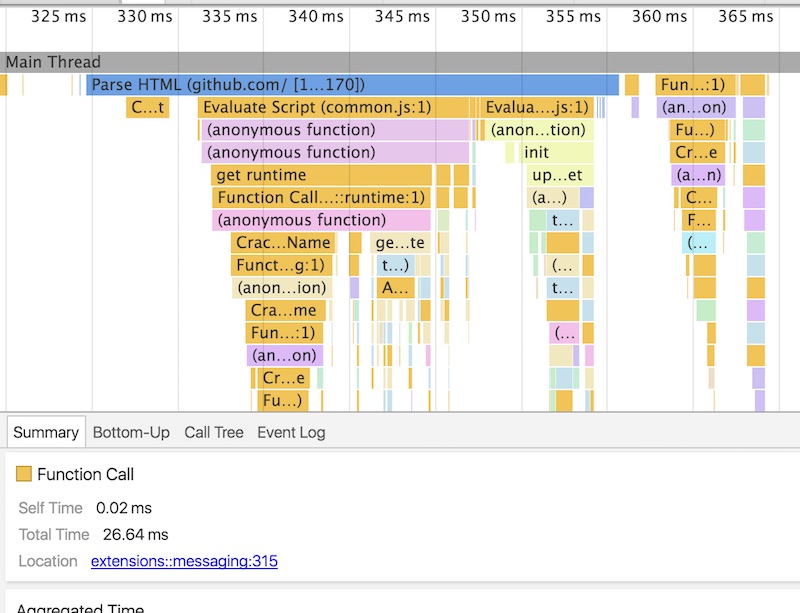The height and width of the screenshot is (613, 800).
Task: Click the 360 ms timeline marker
Action: pos(660,16)
